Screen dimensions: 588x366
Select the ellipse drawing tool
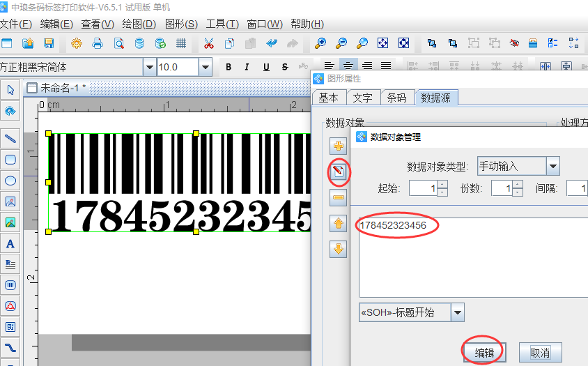[10, 181]
